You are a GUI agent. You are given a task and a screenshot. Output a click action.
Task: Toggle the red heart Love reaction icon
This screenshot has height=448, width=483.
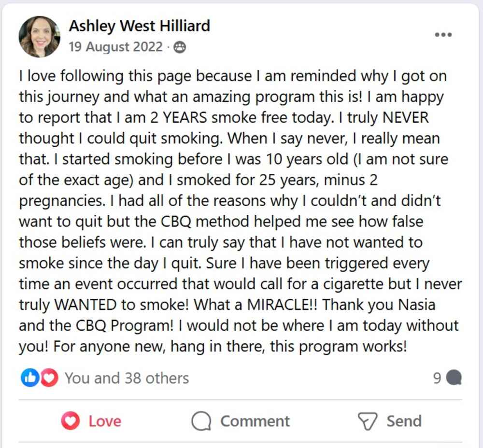[x=71, y=421]
